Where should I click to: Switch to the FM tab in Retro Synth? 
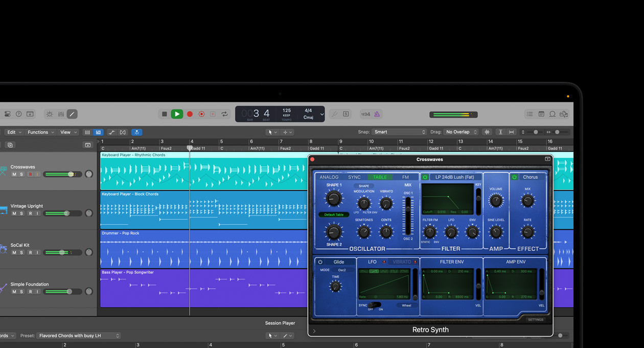click(405, 177)
